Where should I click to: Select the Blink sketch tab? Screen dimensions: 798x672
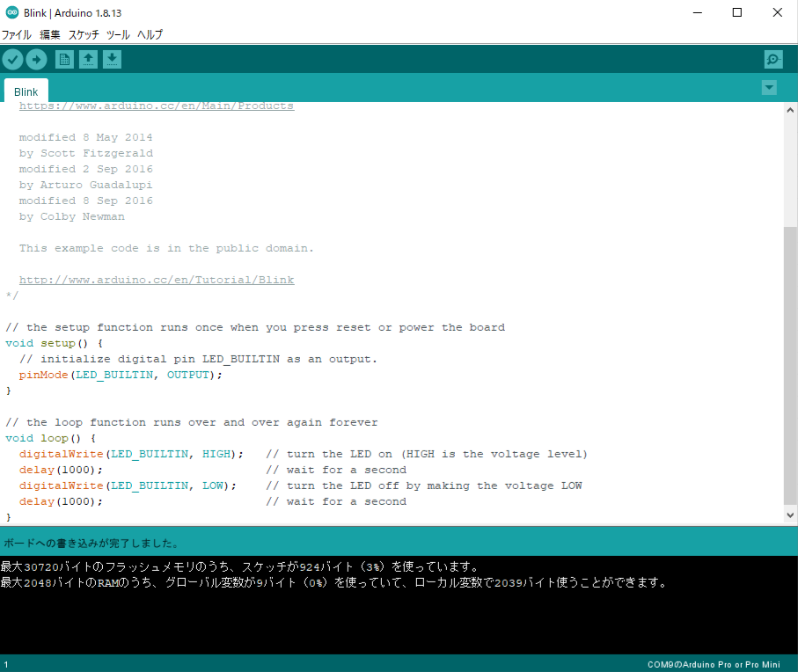click(x=26, y=91)
